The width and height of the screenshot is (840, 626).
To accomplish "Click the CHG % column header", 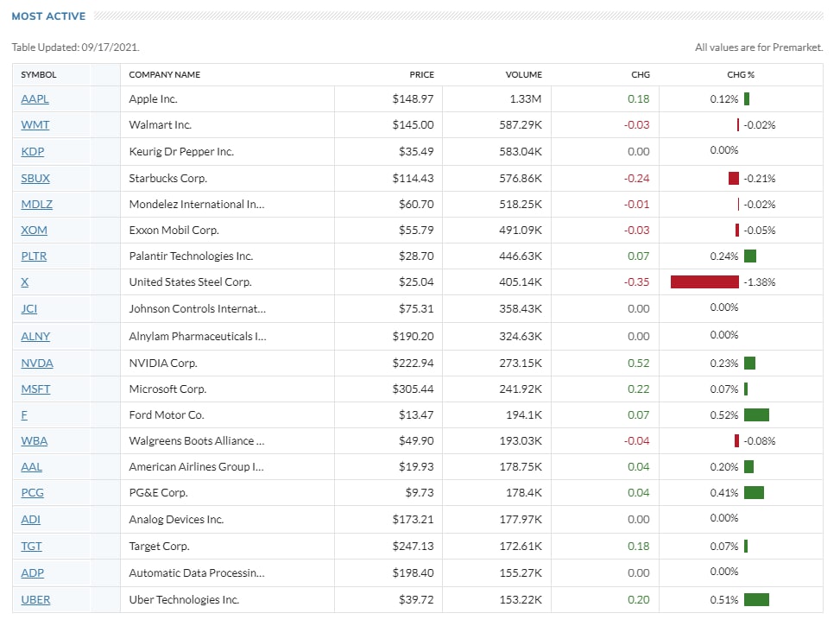I will (741, 74).
